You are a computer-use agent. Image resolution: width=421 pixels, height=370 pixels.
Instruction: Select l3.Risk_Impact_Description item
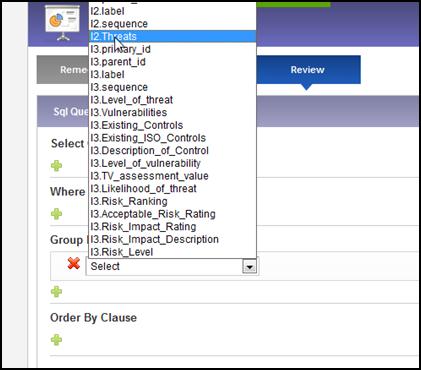[x=173, y=239]
